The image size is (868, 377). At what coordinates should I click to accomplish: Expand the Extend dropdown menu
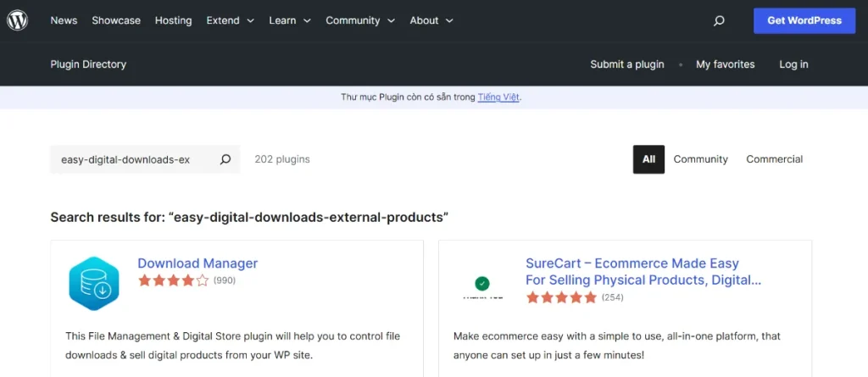tap(231, 20)
